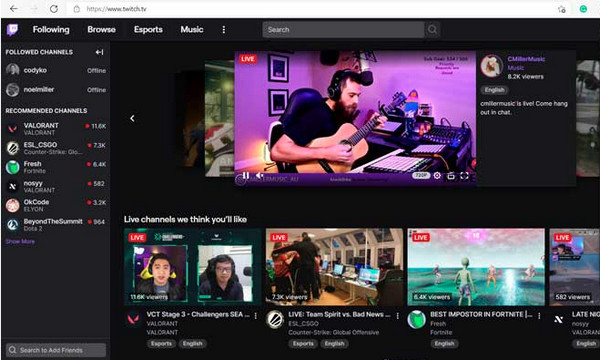This screenshot has width=600, height=360.
Task: Open Fresh recommended channel in sidebar
Action: [56, 167]
